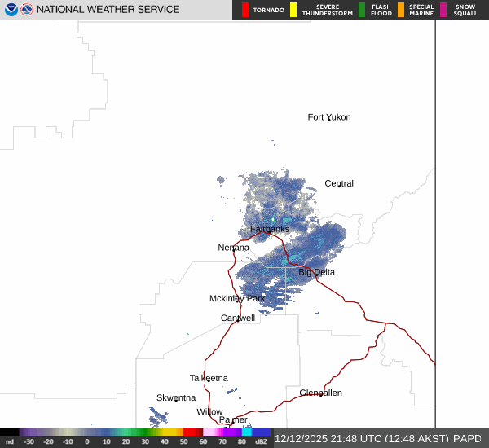Click the Glennallen city label
Image resolution: width=489 pixels, height=448 pixels.
click(x=320, y=393)
